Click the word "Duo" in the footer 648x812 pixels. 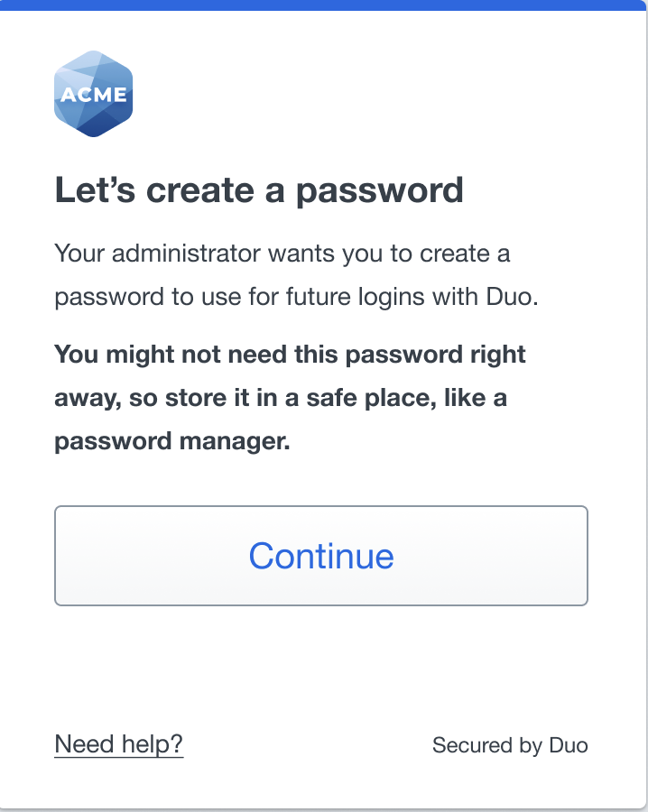tap(569, 745)
